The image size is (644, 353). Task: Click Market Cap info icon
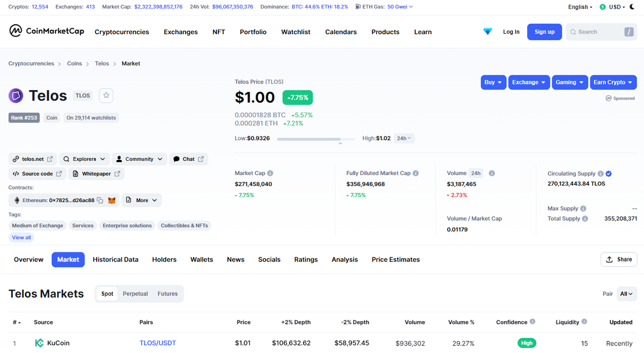(270, 173)
